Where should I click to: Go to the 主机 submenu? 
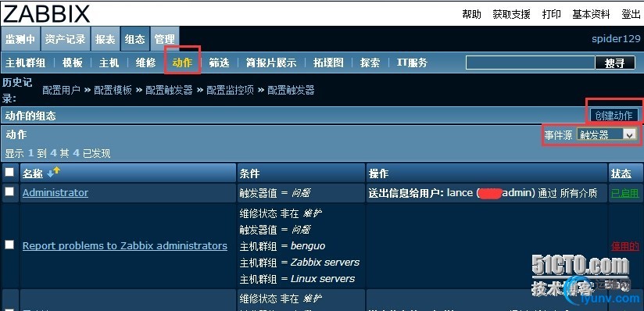tap(109, 63)
